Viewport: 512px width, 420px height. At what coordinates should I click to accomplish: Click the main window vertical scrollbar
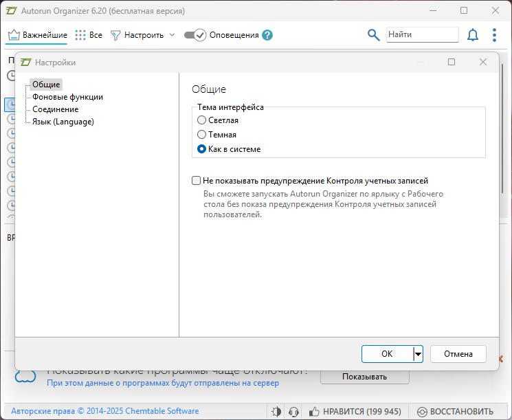(x=502, y=129)
